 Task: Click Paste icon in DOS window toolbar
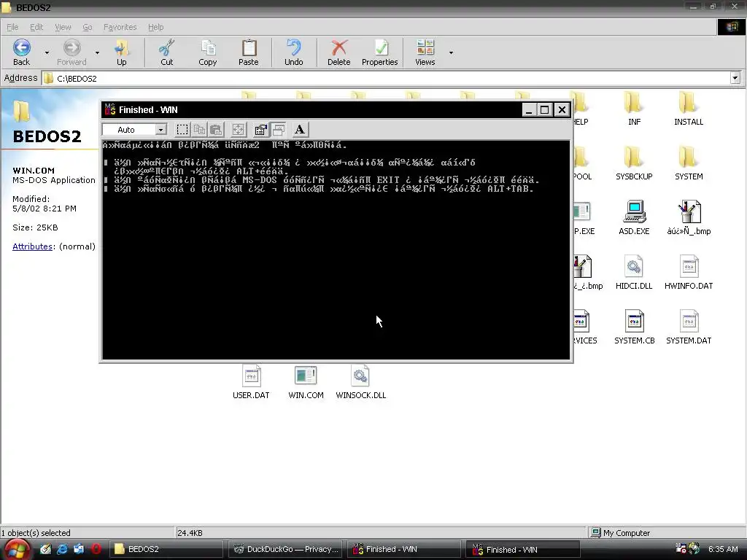pyautogui.click(x=216, y=130)
